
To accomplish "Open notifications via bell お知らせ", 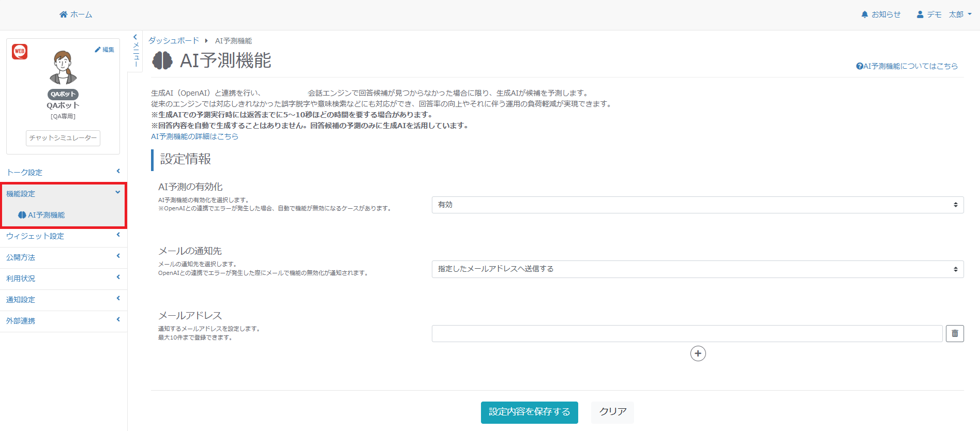I will pos(881,14).
